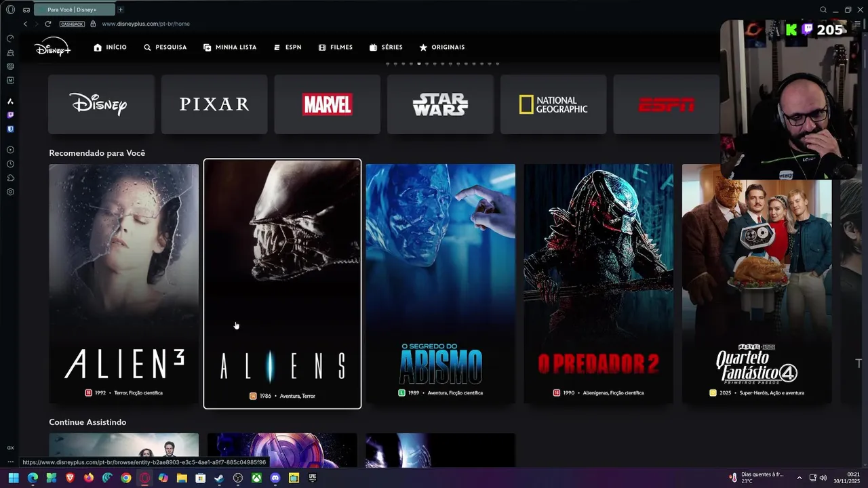The height and width of the screenshot is (488, 868).
Task: Open Xbox app from taskbar
Action: (256, 478)
